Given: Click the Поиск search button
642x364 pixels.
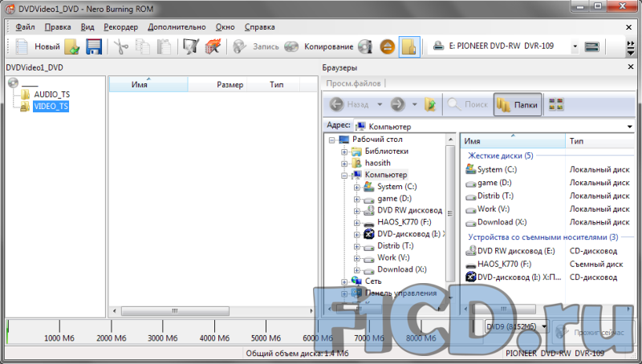Looking at the screenshot, I should coord(467,105).
